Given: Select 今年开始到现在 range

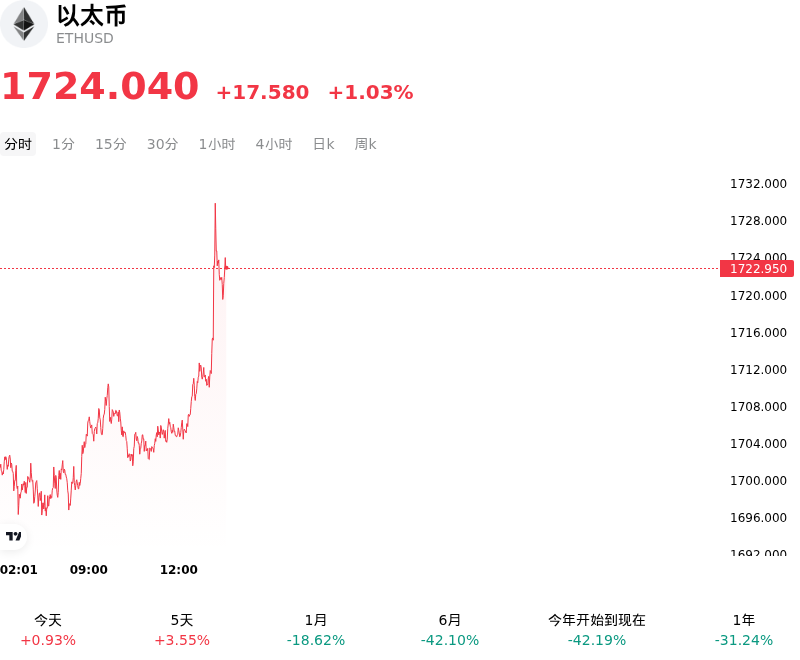Looking at the screenshot, I should (597, 630).
